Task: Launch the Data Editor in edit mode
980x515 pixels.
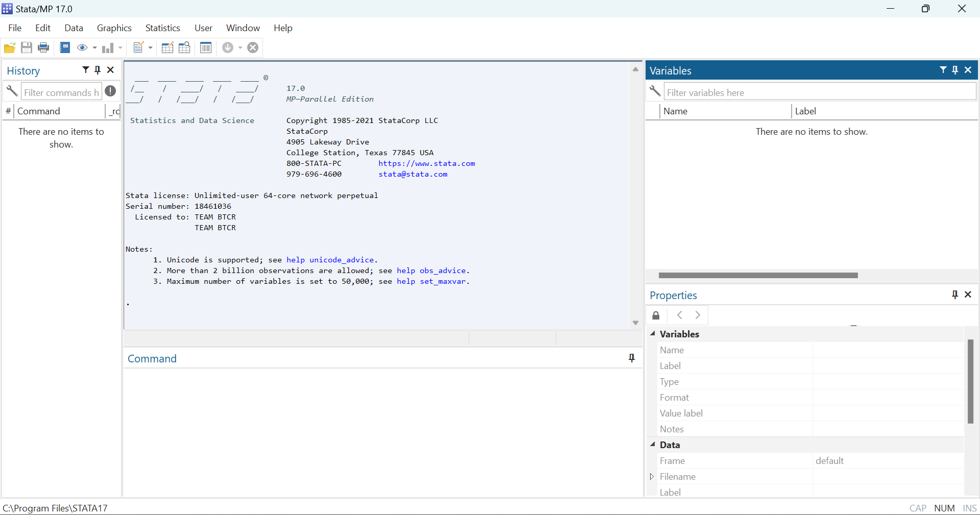Action: [167, 47]
